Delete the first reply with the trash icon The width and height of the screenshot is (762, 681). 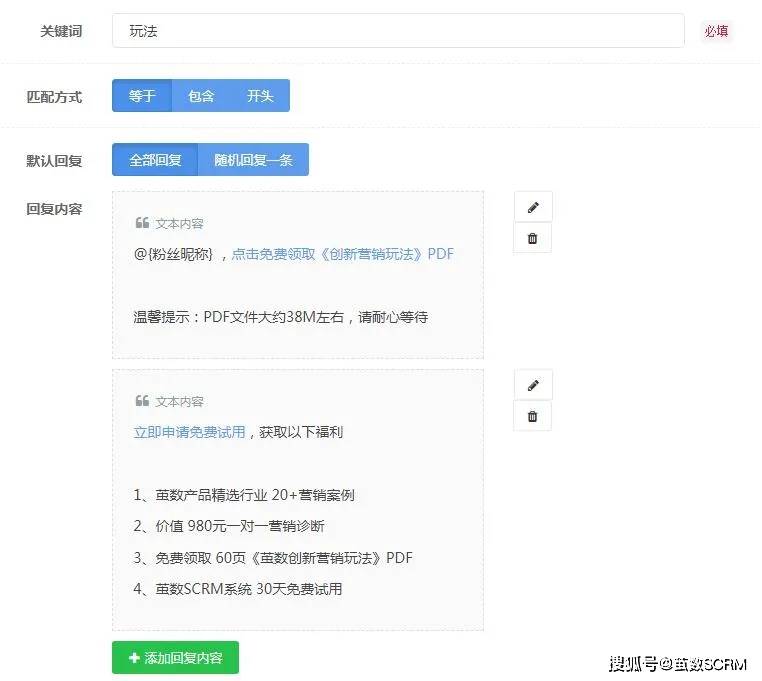(532, 238)
